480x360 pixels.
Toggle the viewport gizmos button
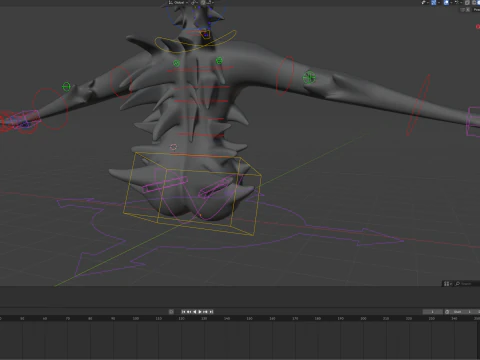click(434, 2)
